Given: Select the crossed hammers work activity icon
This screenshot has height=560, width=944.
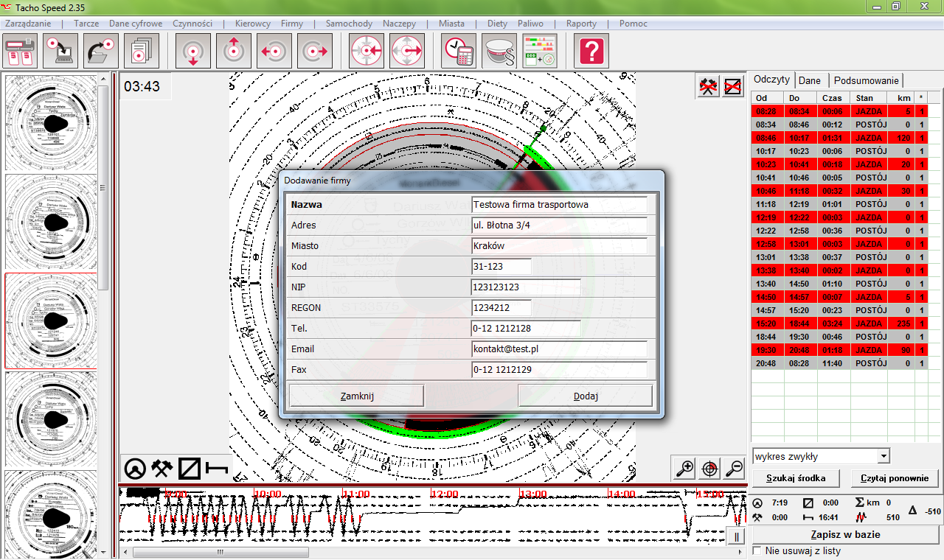Looking at the screenshot, I should point(162,468).
